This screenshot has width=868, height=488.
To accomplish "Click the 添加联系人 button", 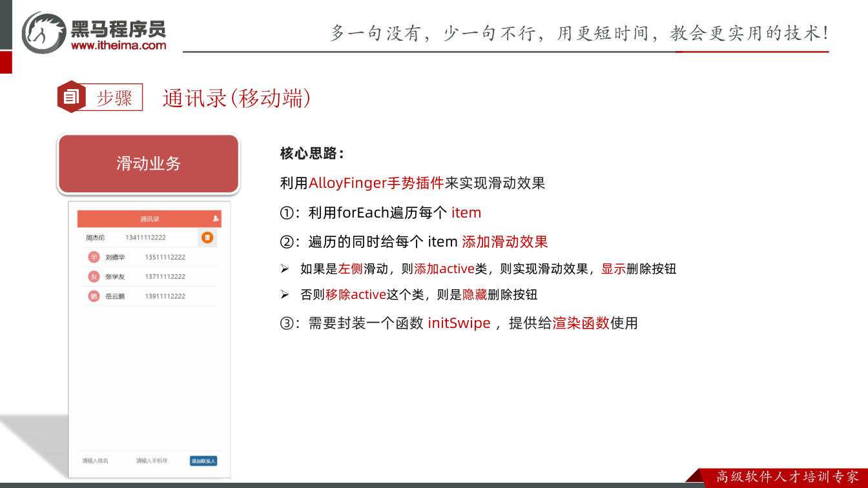I will coord(203,461).
